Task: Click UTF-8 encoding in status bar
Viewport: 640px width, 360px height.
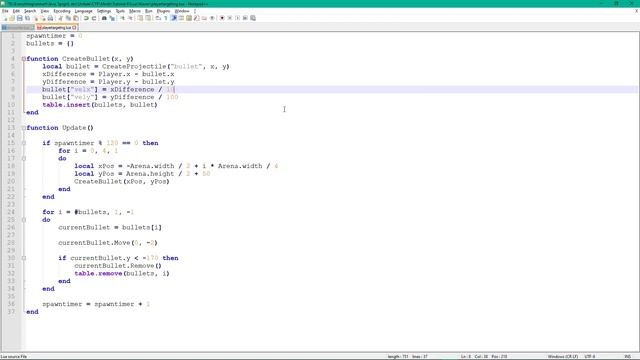Action: [590, 356]
